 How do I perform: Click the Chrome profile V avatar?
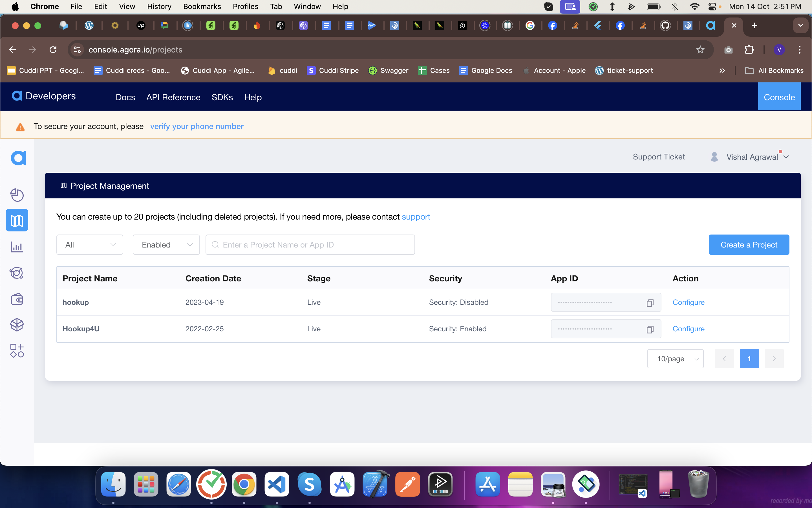click(779, 50)
